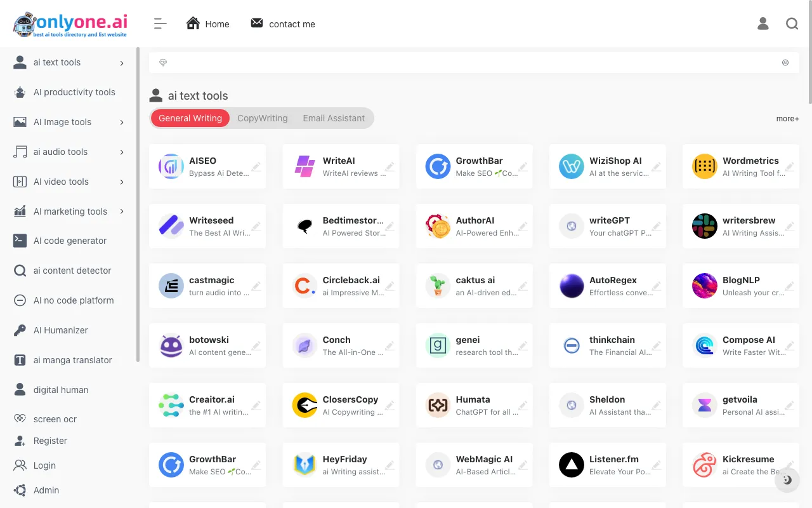Viewport: 812px width, 508px height.
Task: Click the search magnifier icon in header
Action: click(792, 23)
